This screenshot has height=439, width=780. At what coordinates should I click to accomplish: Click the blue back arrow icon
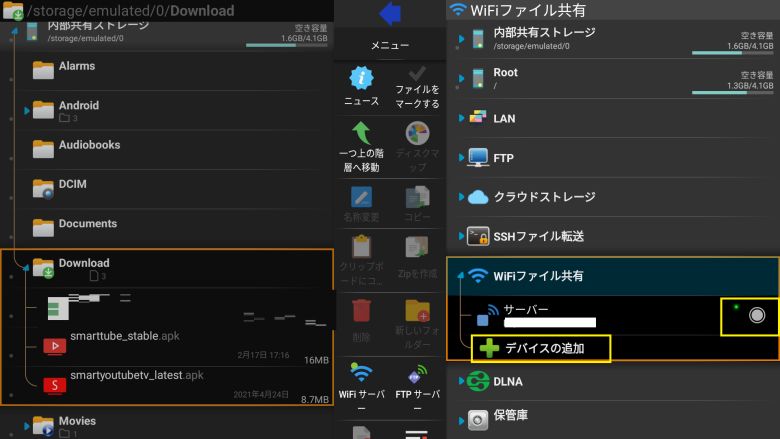pyautogui.click(x=390, y=13)
